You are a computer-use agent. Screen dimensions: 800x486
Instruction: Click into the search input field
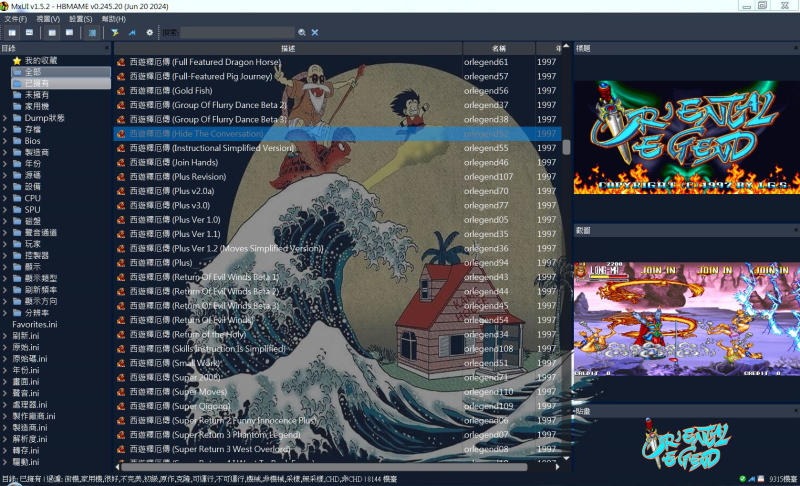coord(237,32)
